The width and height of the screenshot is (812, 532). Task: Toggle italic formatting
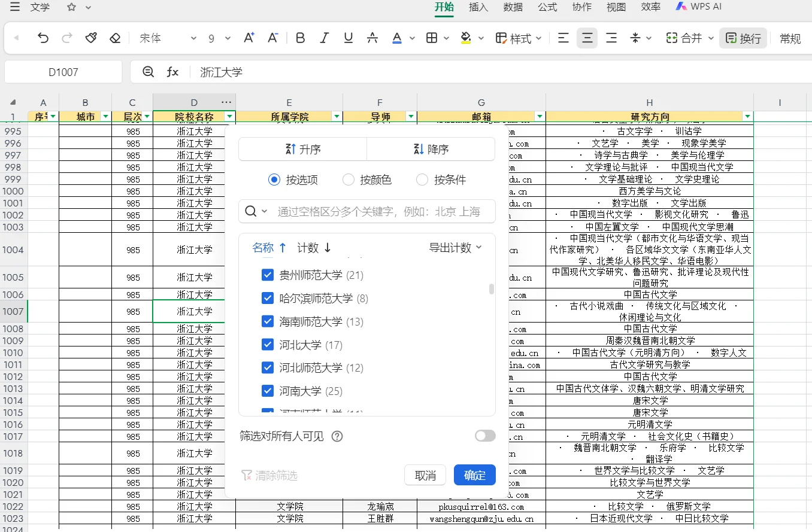click(x=325, y=38)
